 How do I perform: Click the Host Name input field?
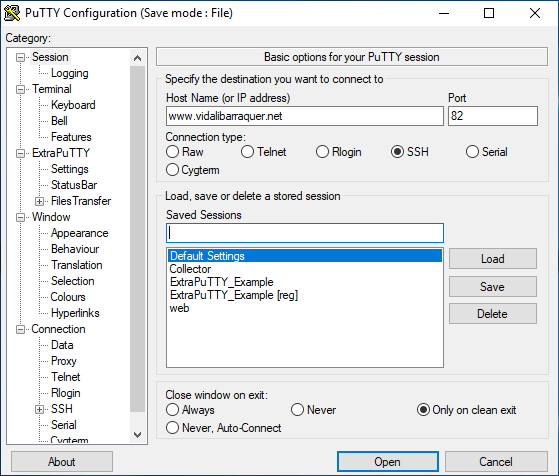(x=305, y=116)
